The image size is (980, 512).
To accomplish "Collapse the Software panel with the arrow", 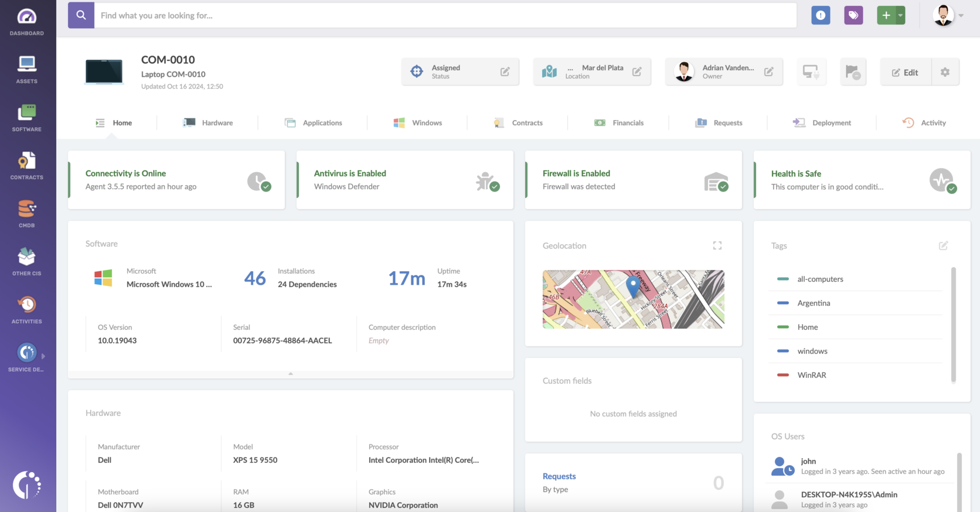I will [x=291, y=374].
